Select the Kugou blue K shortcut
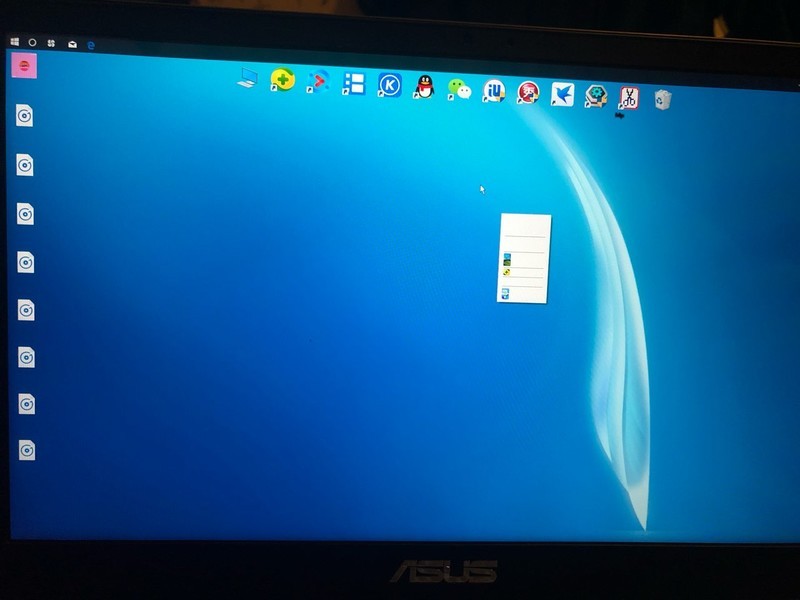Image resolution: width=800 pixels, height=600 pixels. (389, 85)
